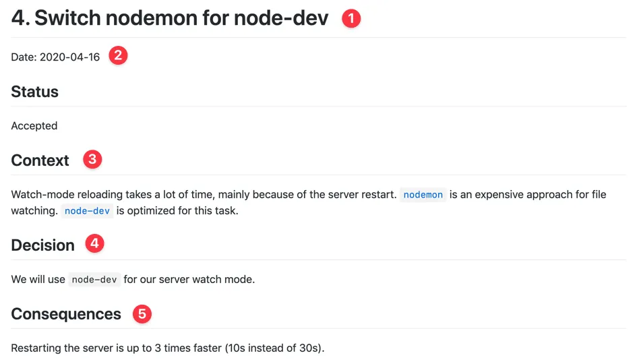Click the 'for our server watch mode' text

coord(189,280)
